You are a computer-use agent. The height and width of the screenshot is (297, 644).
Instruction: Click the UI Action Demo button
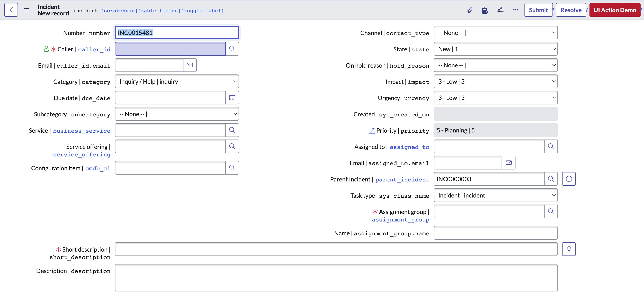(615, 10)
